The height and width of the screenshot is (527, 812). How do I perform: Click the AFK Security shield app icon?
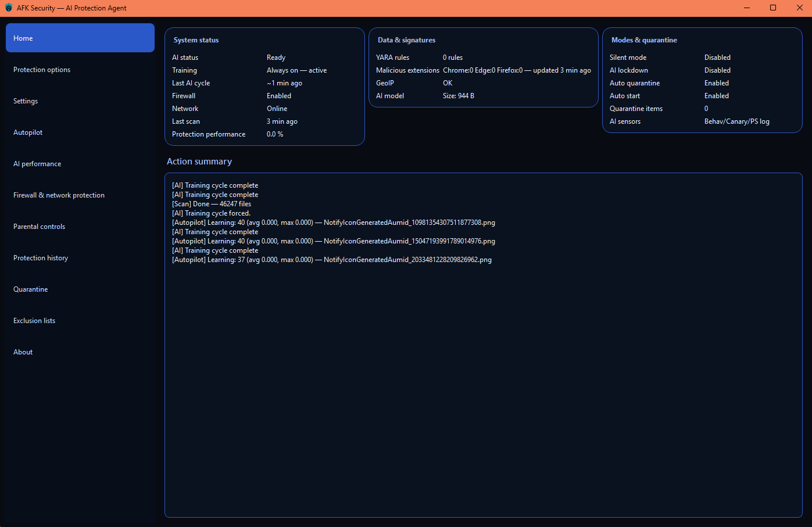click(8, 8)
